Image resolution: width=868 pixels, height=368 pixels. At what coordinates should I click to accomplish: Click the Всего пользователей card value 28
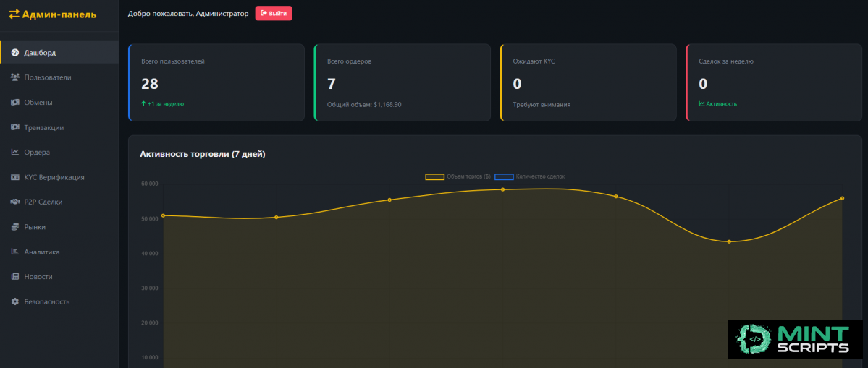[x=149, y=84]
